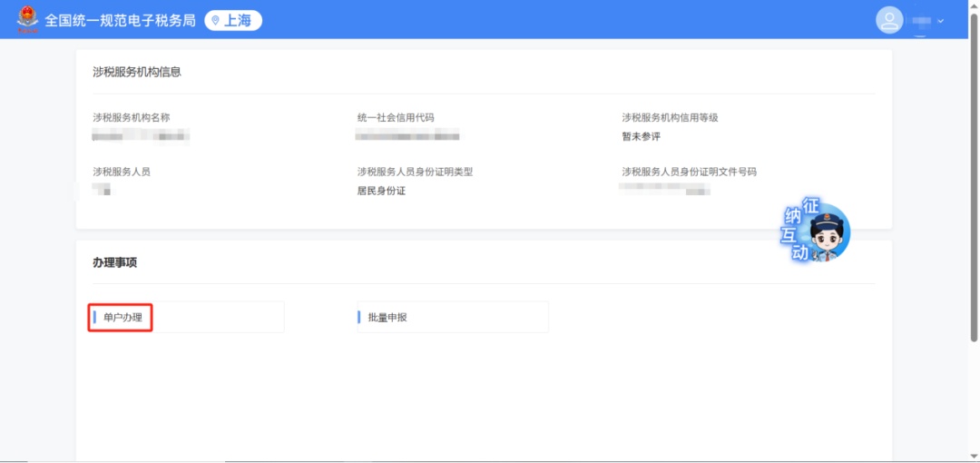Image resolution: width=980 pixels, height=463 pixels.
Task: Click the blurred 涉税服务机构名称 value
Action: (x=141, y=136)
